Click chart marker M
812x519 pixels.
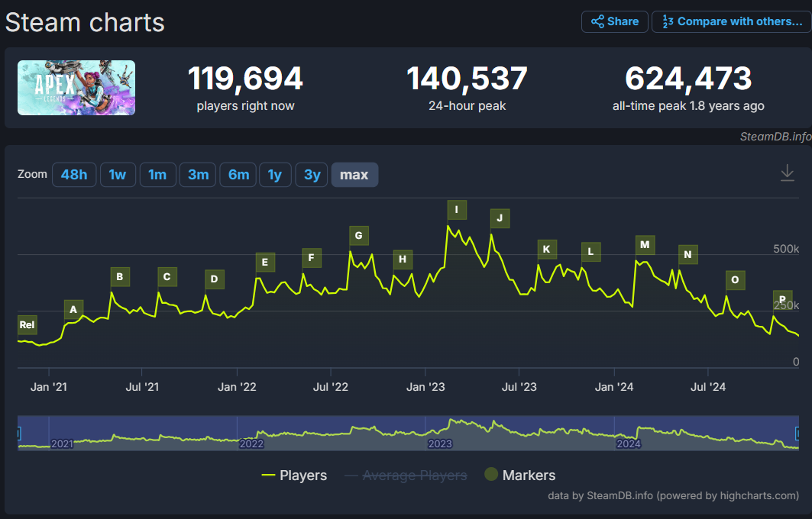coord(645,245)
